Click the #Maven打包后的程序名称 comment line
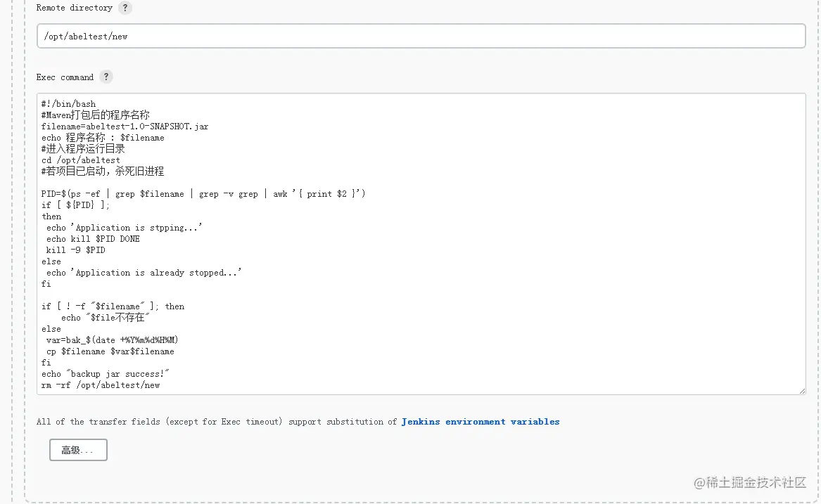The width and height of the screenshot is (821, 504). (96, 115)
